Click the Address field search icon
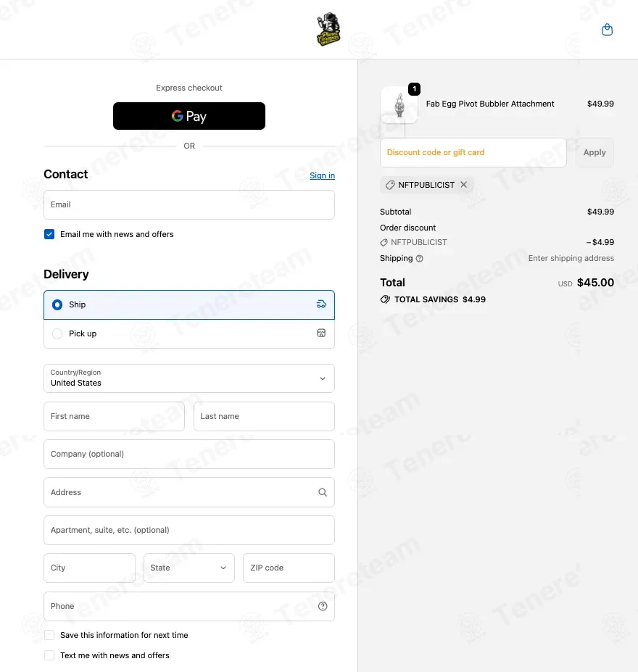 pyautogui.click(x=323, y=492)
